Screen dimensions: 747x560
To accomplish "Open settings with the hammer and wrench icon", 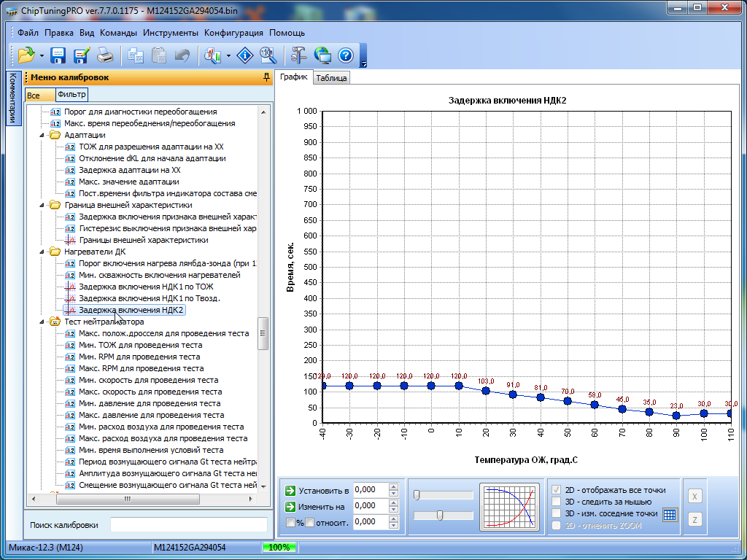I will (x=298, y=55).
